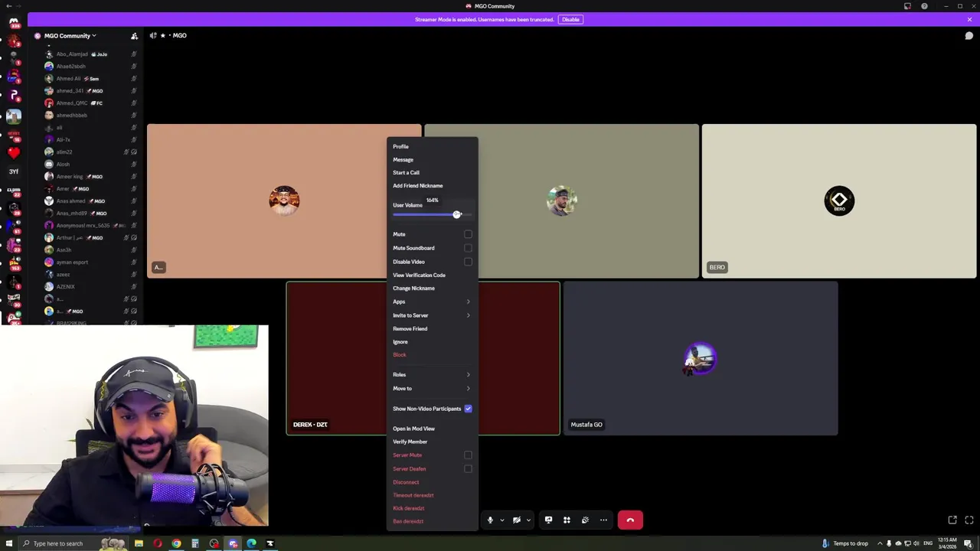Screen dimensions: 980x551
Task: Click the MGO voice channel speaker icon
Action: point(153,36)
